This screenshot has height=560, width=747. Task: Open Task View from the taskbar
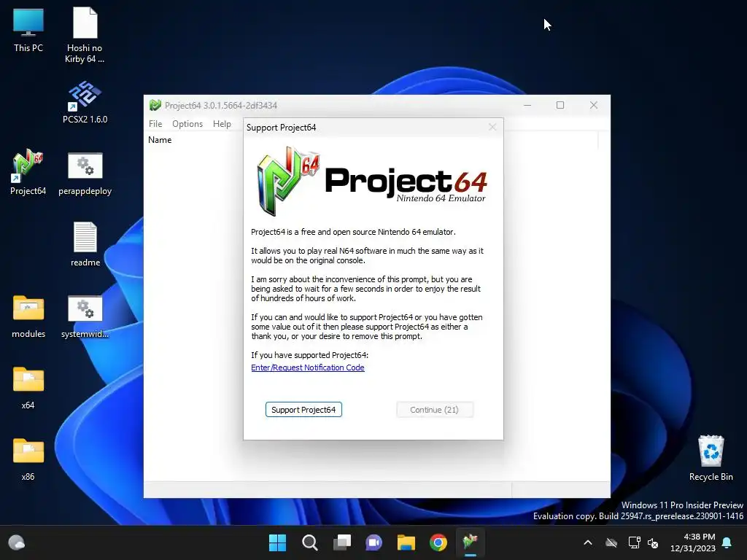pyautogui.click(x=342, y=542)
